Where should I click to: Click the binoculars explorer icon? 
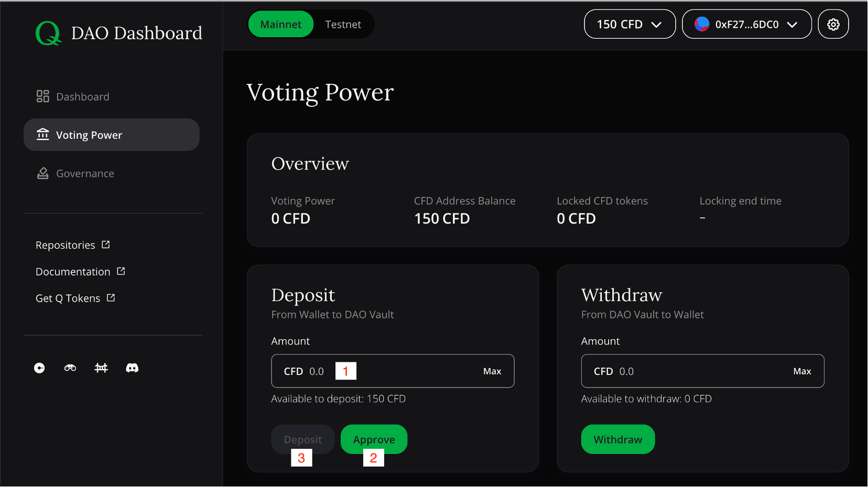click(70, 368)
